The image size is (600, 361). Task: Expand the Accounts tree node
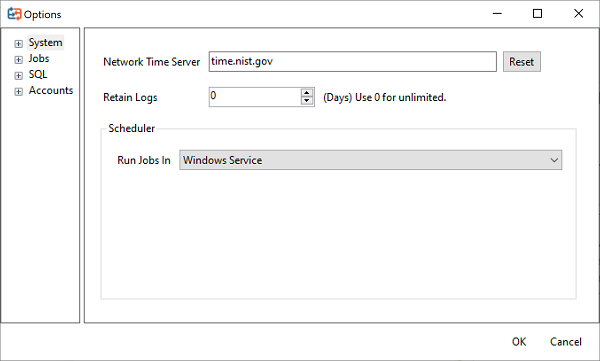(x=18, y=91)
